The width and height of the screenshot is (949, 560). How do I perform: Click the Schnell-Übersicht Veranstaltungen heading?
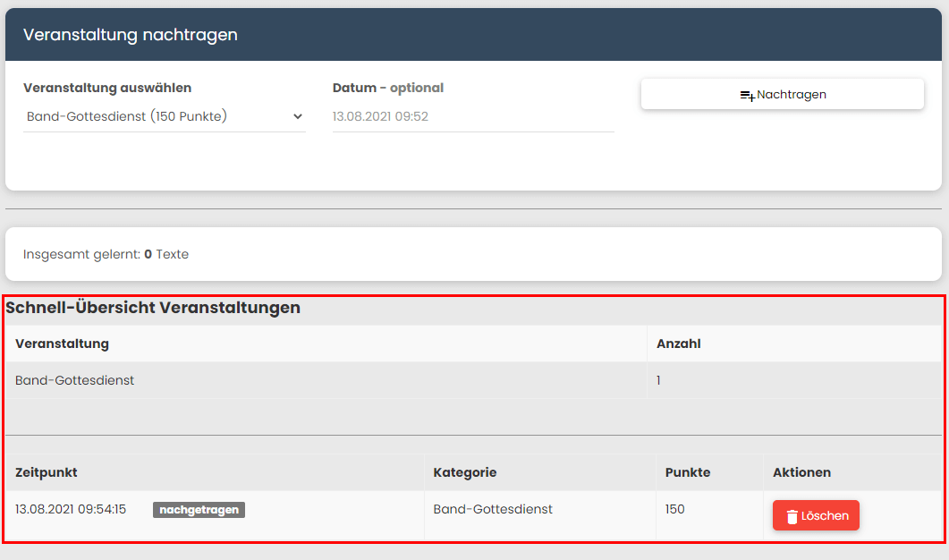(153, 308)
